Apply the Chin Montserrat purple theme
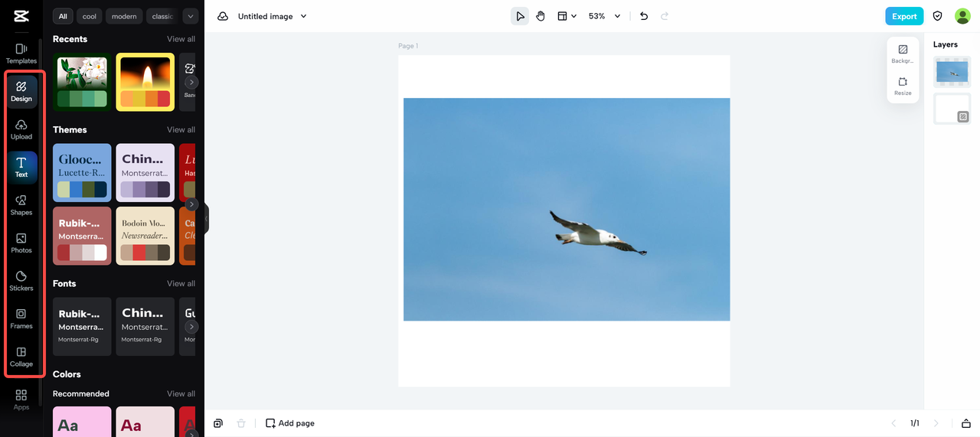This screenshot has width=980, height=437. [x=145, y=173]
